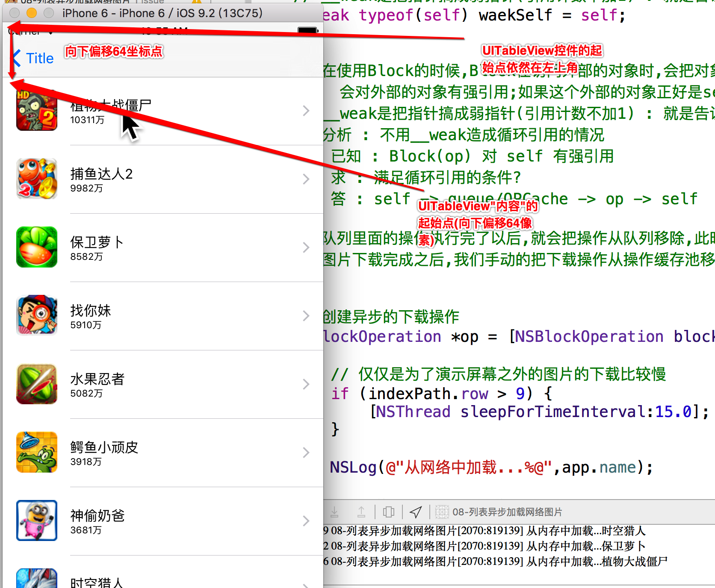
Task: Select the 时空猎人 row title
Action: click(x=97, y=583)
